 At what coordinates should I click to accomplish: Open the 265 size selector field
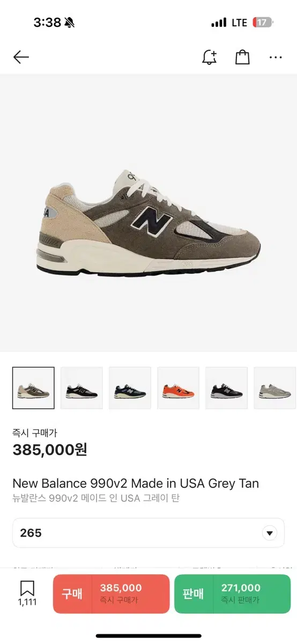[x=148, y=533]
